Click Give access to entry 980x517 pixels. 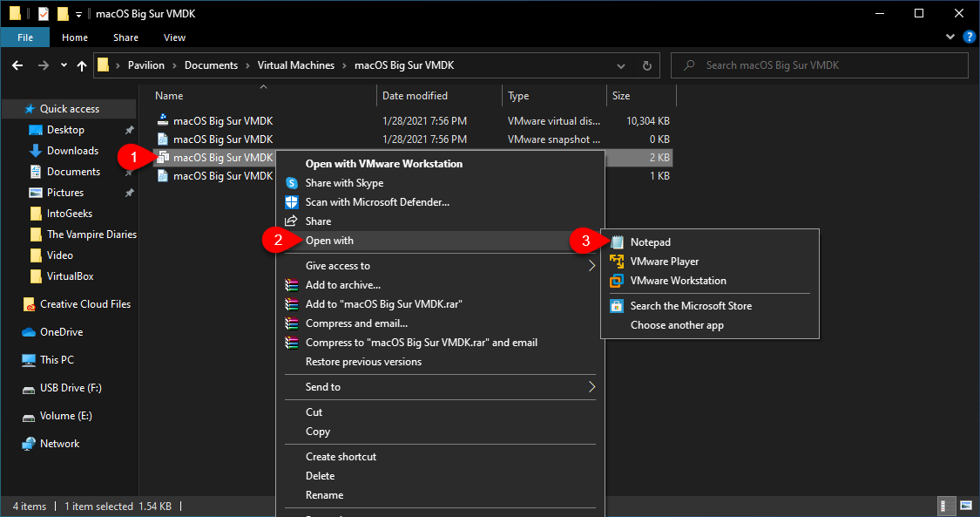[440, 266]
